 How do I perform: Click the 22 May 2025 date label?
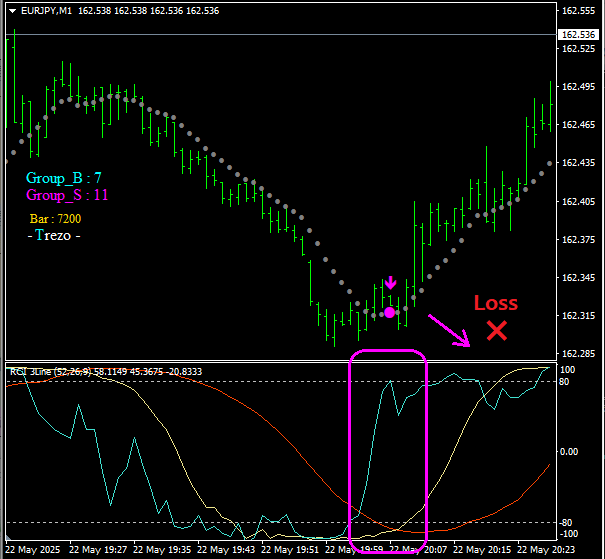pos(33,549)
